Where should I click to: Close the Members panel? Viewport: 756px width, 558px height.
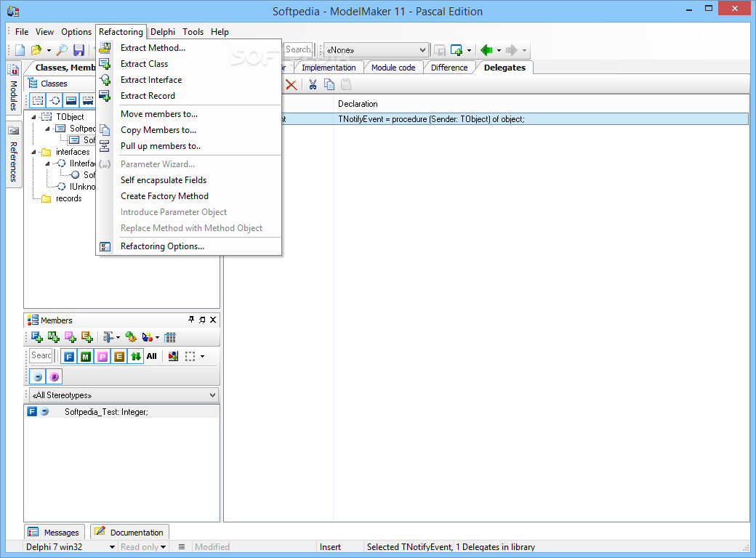pos(213,320)
